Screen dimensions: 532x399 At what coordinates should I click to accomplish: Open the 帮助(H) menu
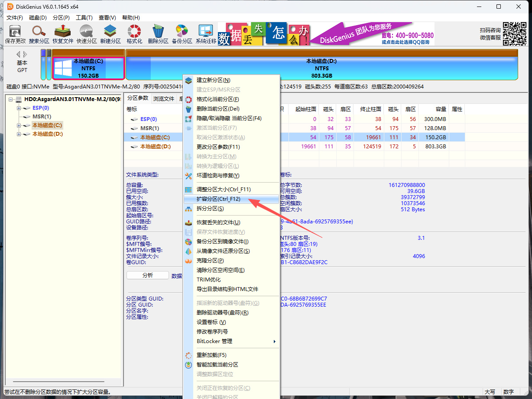pyautogui.click(x=131, y=18)
